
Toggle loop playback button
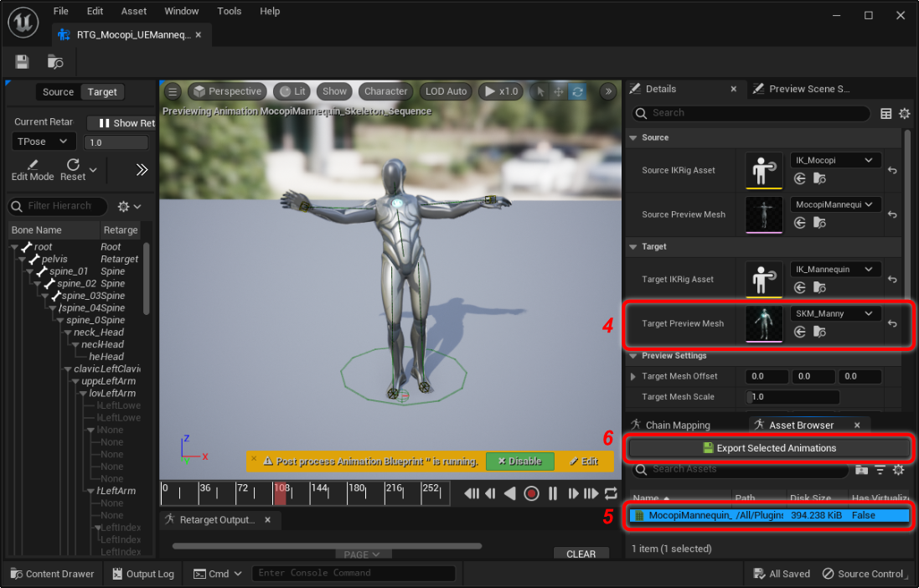[611, 493]
